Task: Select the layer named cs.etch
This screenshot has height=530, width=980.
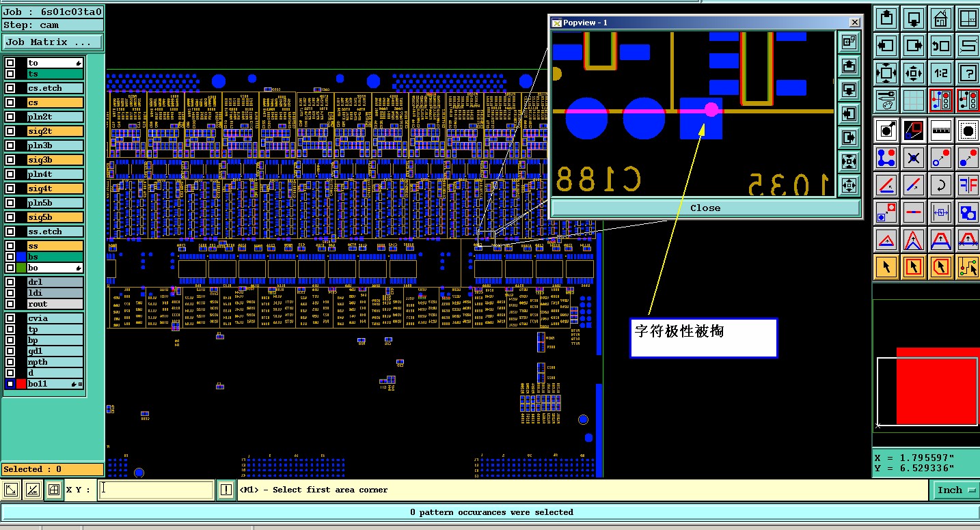Action: coord(55,88)
